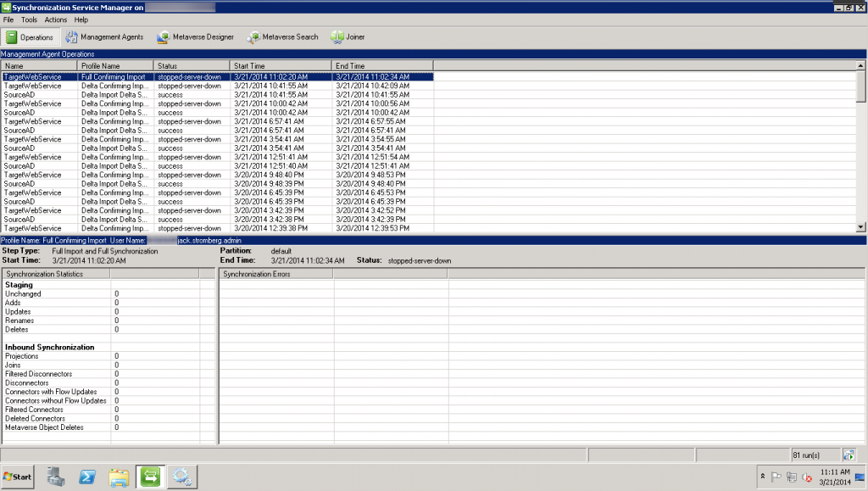Open the Tools menu
The image size is (868, 491).
click(x=29, y=19)
